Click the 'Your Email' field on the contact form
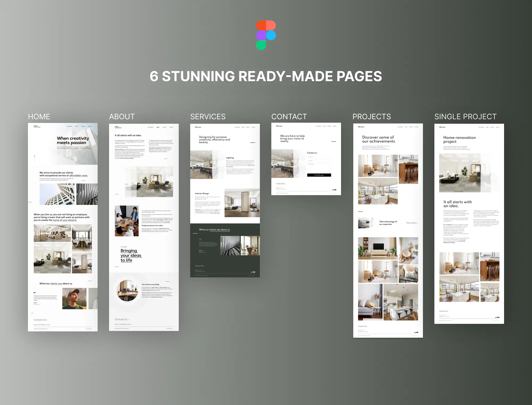The width and height of the screenshot is (532, 405). [319, 160]
